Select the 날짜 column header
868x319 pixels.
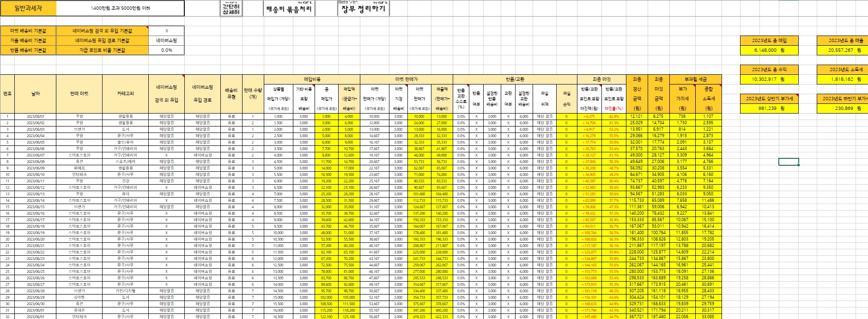click(36, 94)
